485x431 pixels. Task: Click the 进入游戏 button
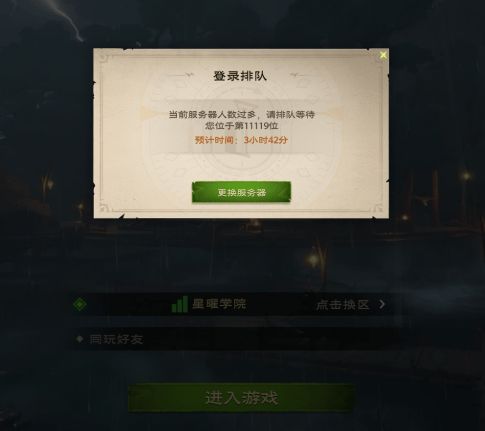pos(241,398)
